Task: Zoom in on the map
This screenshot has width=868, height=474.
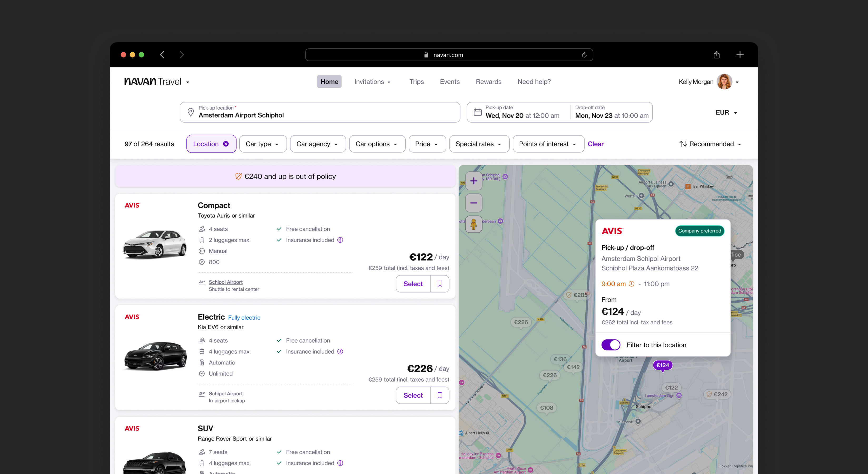Action: click(x=474, y=181)
